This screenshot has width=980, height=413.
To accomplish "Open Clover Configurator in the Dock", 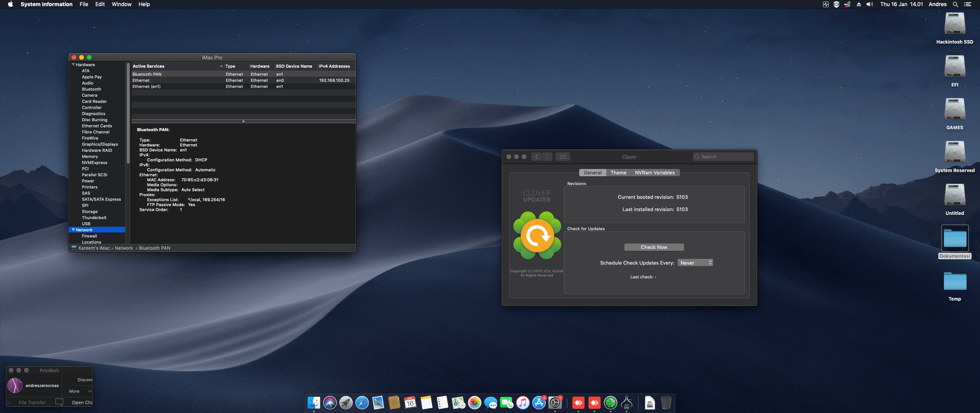I will (x=611, y=403).
